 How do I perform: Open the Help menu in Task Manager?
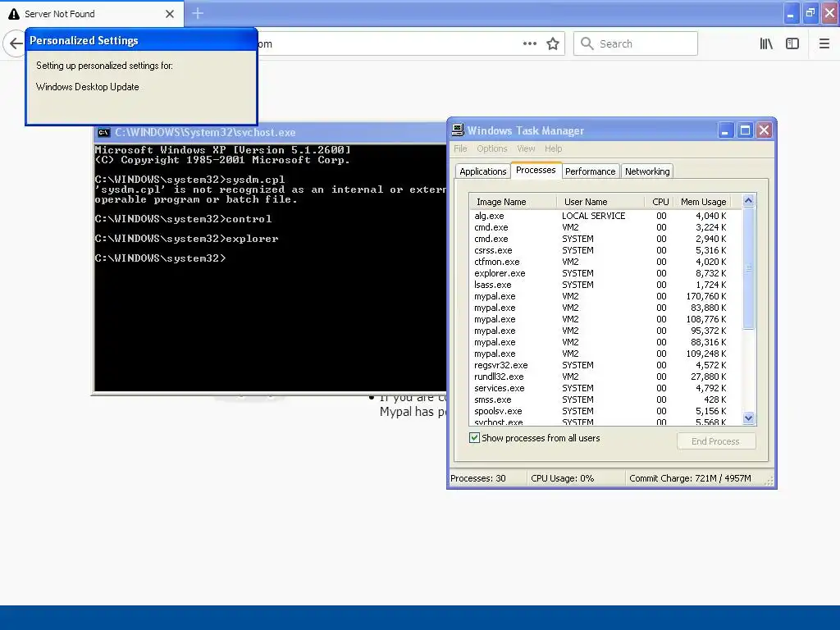pyautogui.click(x=554, y=148)
